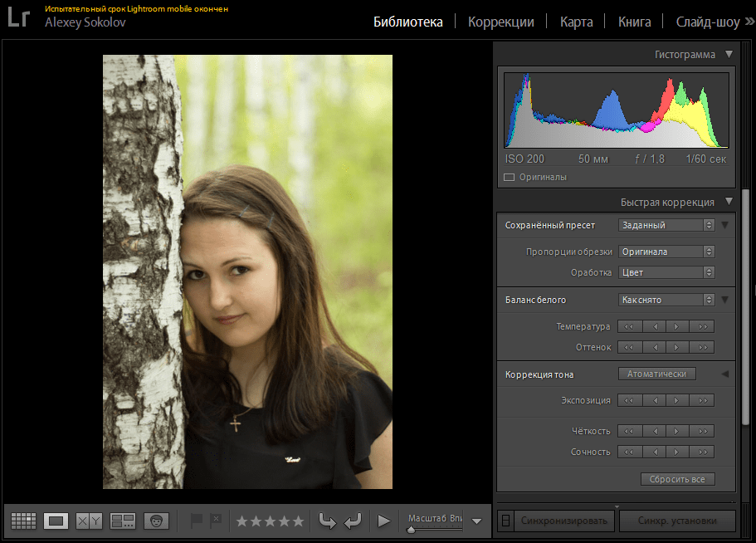Click the Lr logo icon
Image resolution: width=756 pixels, height=543 pixels.
[x=19, y=17]
